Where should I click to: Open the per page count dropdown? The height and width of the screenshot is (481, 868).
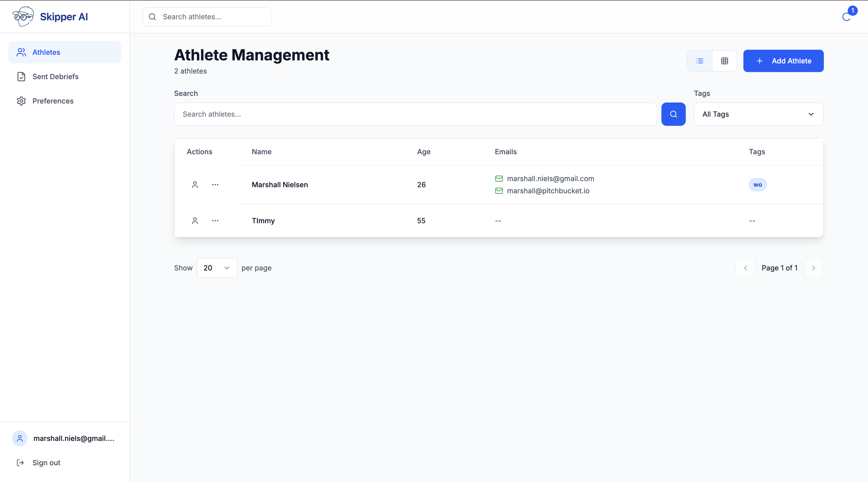pyautogui.click(x=217, y=268)
